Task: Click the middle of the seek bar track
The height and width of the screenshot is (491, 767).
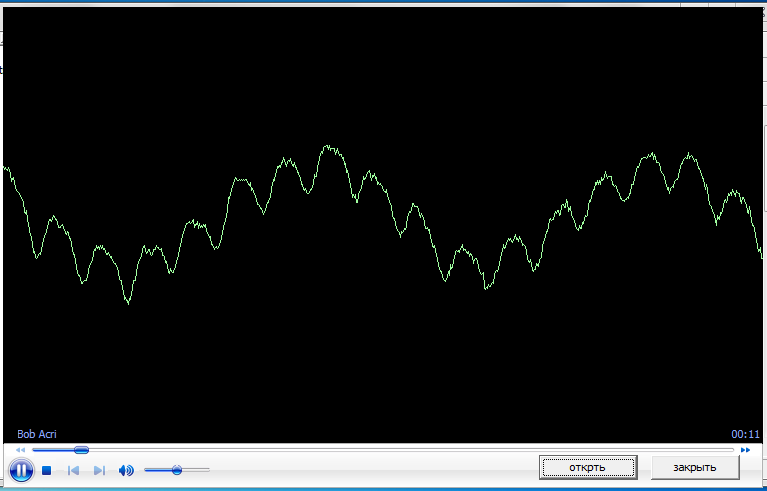Action: (383, 450)
